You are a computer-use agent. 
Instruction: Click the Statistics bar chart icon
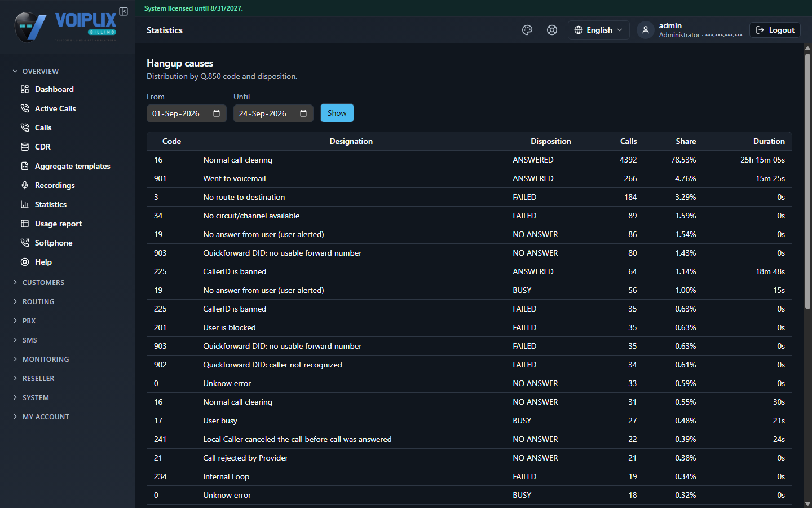pos(25,204)
